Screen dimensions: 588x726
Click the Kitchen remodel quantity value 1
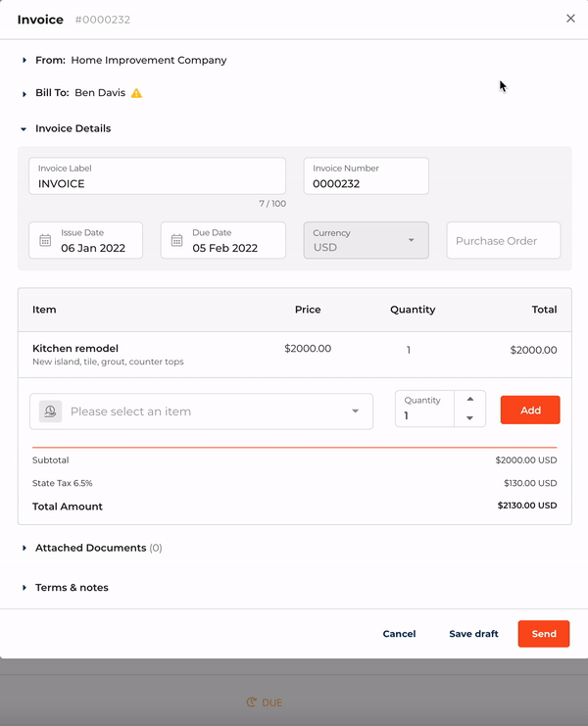tap(409, 350)
